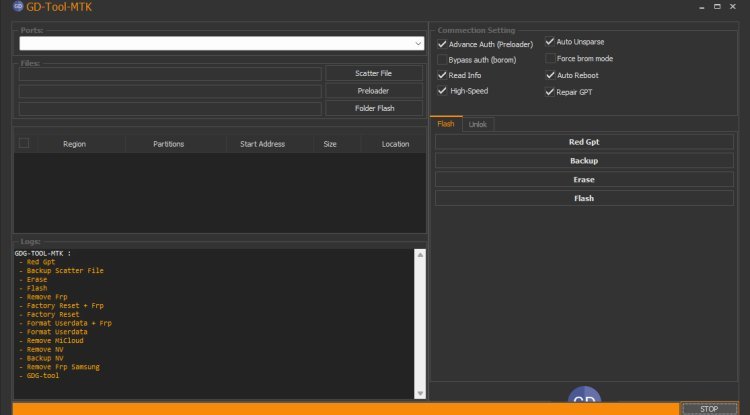Click 'Remove Frp Samsung' log line
750x415 pixels.
pos(63,367)
